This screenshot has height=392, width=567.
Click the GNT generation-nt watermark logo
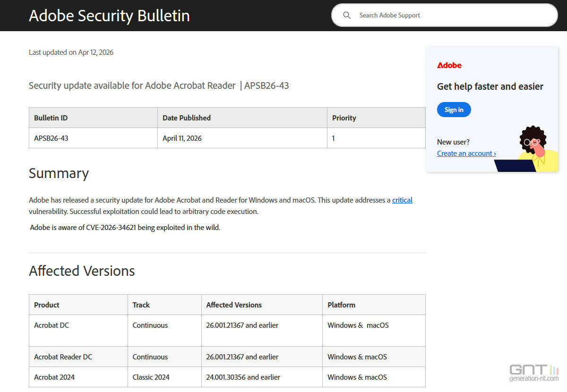[x=534, y=373]
